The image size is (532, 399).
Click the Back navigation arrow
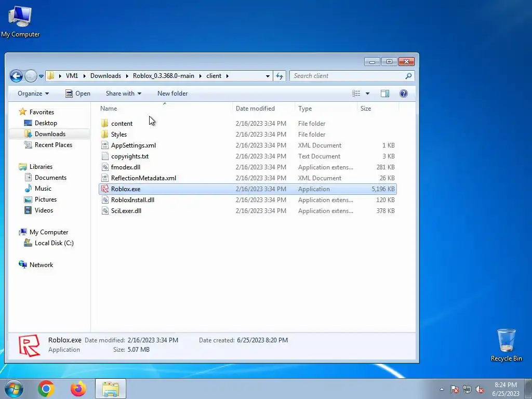point(16,76)
